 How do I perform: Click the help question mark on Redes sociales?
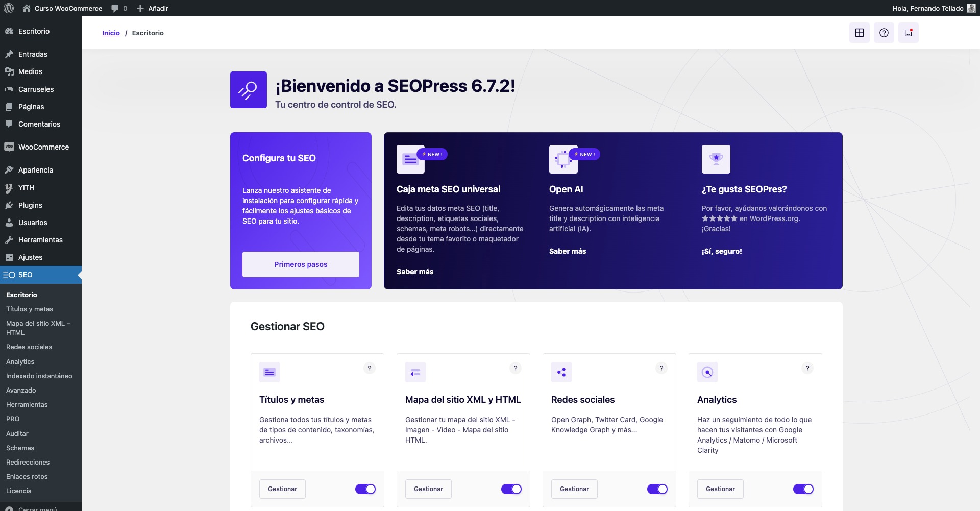coord(661,368)
